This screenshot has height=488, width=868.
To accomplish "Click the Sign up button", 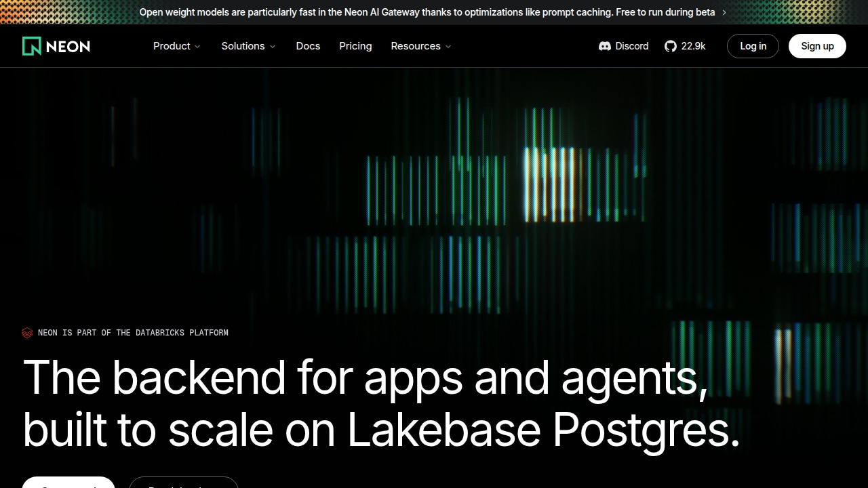I will (817, 46).
